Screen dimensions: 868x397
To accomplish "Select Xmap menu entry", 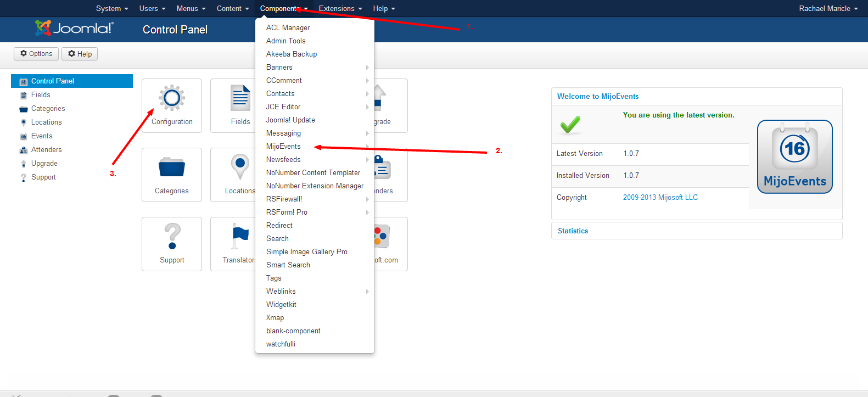I will click(315, 318).
